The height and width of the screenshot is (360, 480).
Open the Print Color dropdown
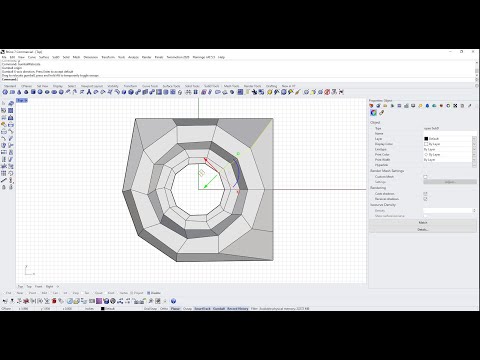[x=474, y=154]
